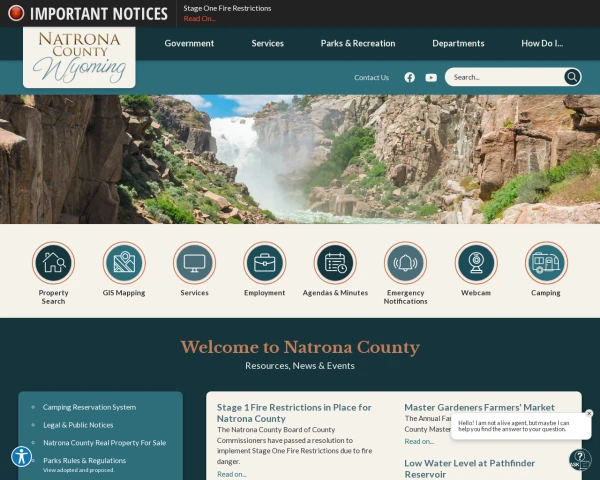Expand the How Do I... menu
This screenshot has height=480, width=600.
542,43
